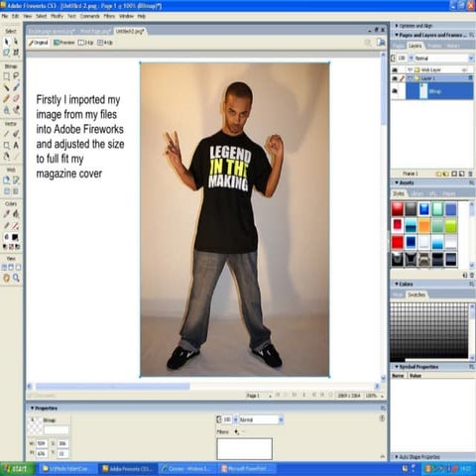476x476 pixels.
Task: Open the Modify menu
Action: 57,16
